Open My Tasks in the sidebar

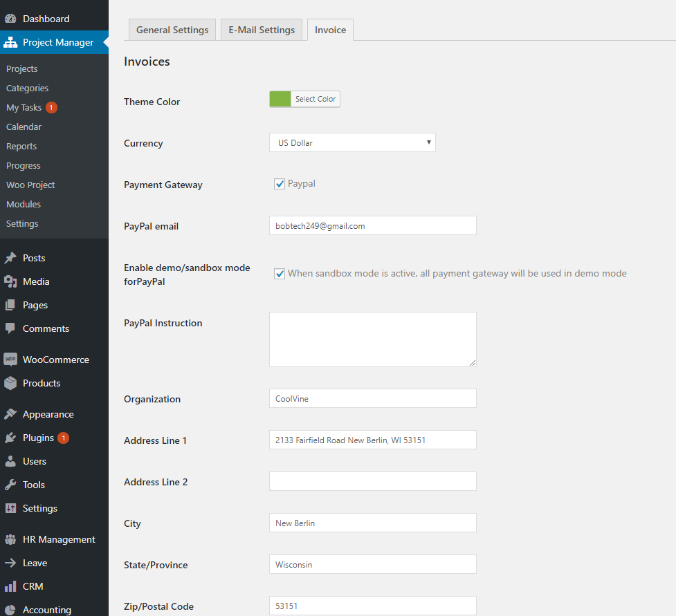[x=24, y=107]
